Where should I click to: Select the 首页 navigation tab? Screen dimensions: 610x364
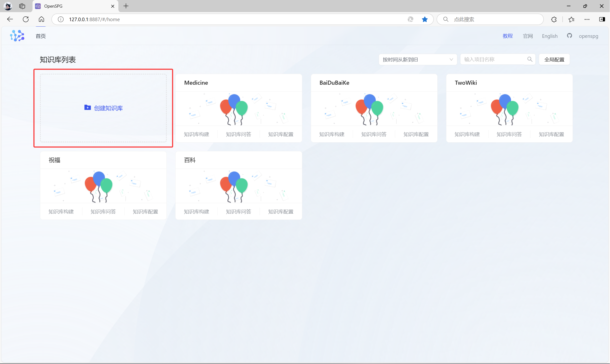(x=41, y=36)
